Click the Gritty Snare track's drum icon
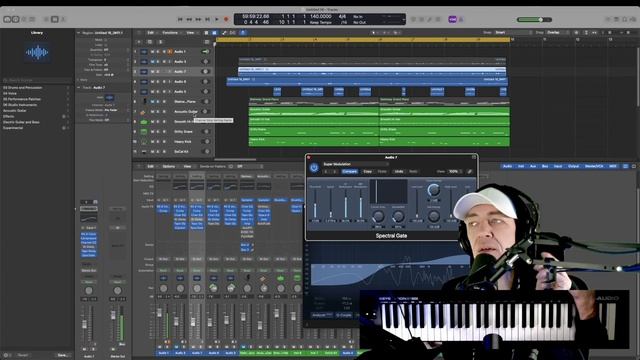 coord(144,131)
